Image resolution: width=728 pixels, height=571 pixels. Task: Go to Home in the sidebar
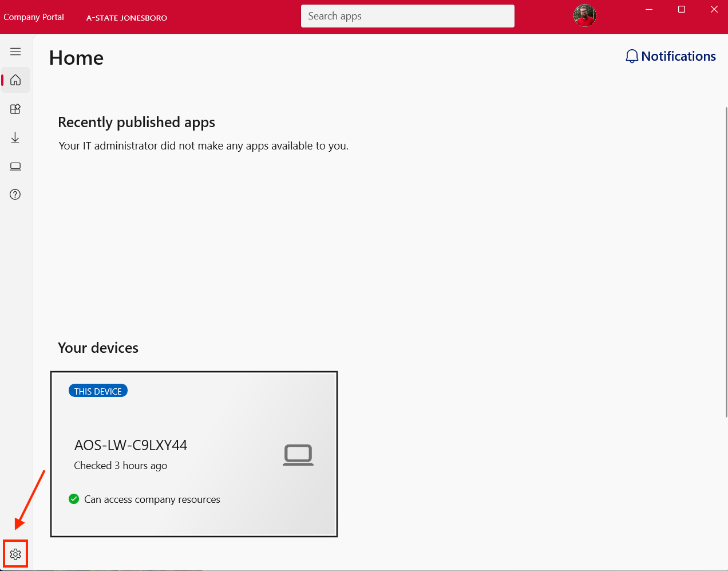pos(15,80)
